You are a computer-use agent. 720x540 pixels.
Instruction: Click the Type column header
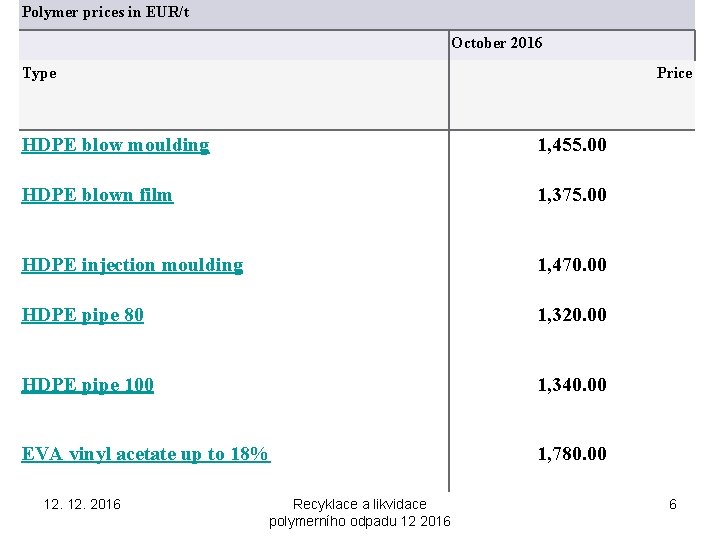click(39, 73)
